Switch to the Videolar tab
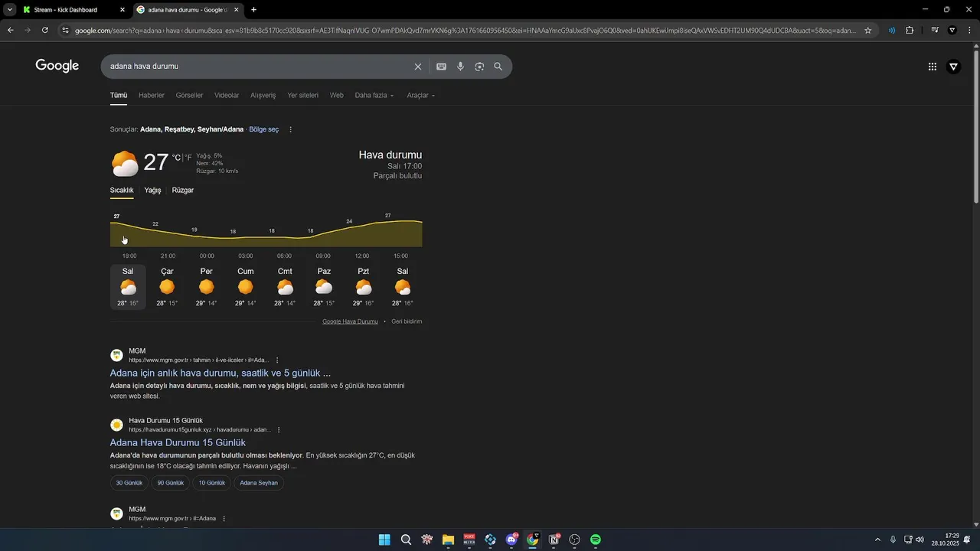This screenshot has width=980, height=551. [227, 96]
